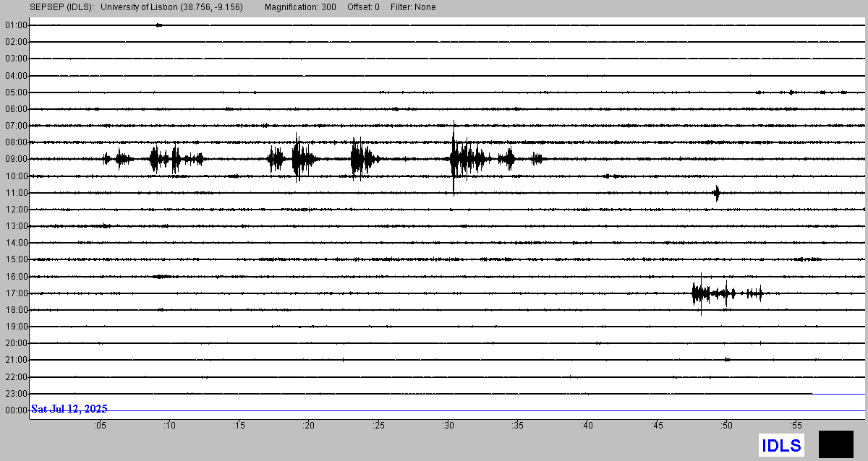Screen dimensions: 868x461
Task: Click the 22:00 hour label
Action: [14, 377]
